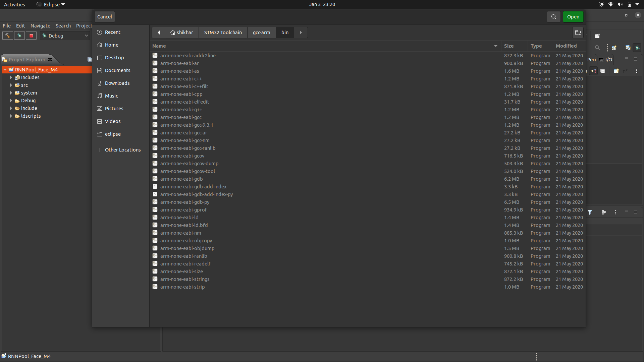Click the Cancel button
Screen dimensions: 644x362
[104, 17]
